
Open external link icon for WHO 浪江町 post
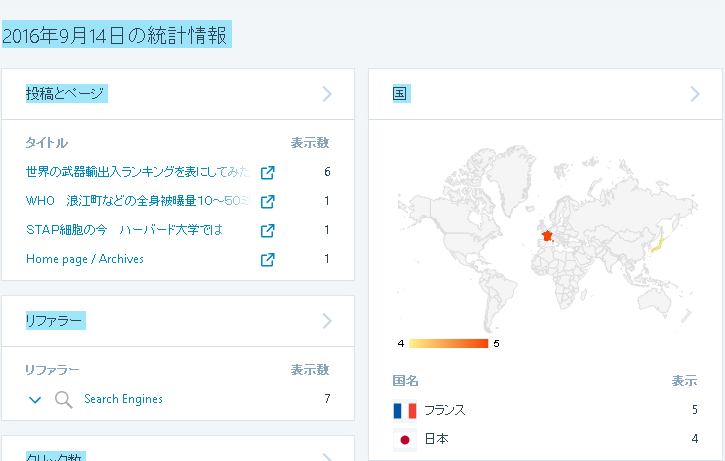tap(267, 201)
